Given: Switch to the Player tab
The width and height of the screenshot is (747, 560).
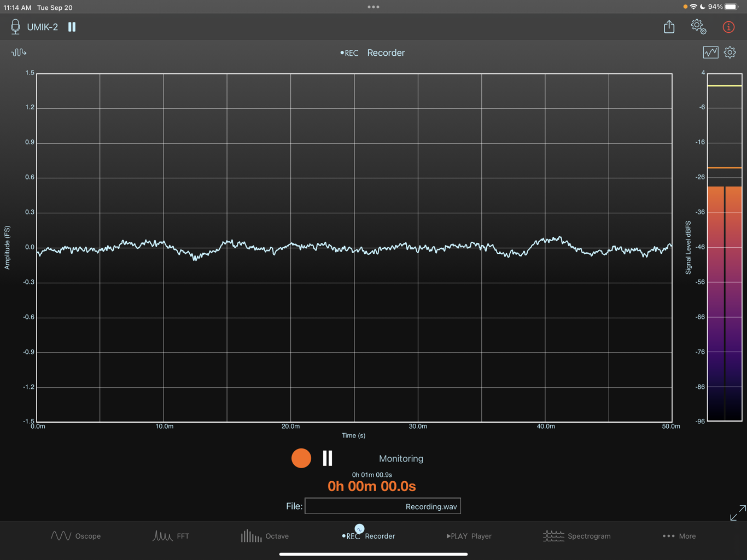Looking at the screenshot, I should point(469,536).
